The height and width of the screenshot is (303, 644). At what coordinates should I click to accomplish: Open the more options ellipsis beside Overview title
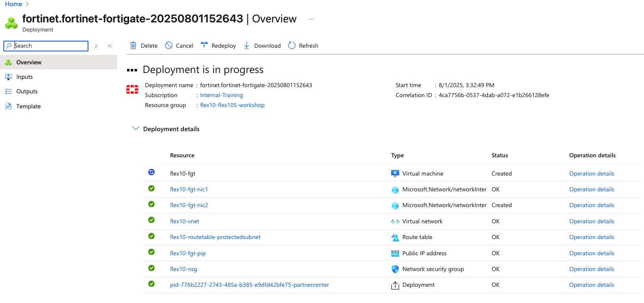pyautogui.click(x=311, y=19)
